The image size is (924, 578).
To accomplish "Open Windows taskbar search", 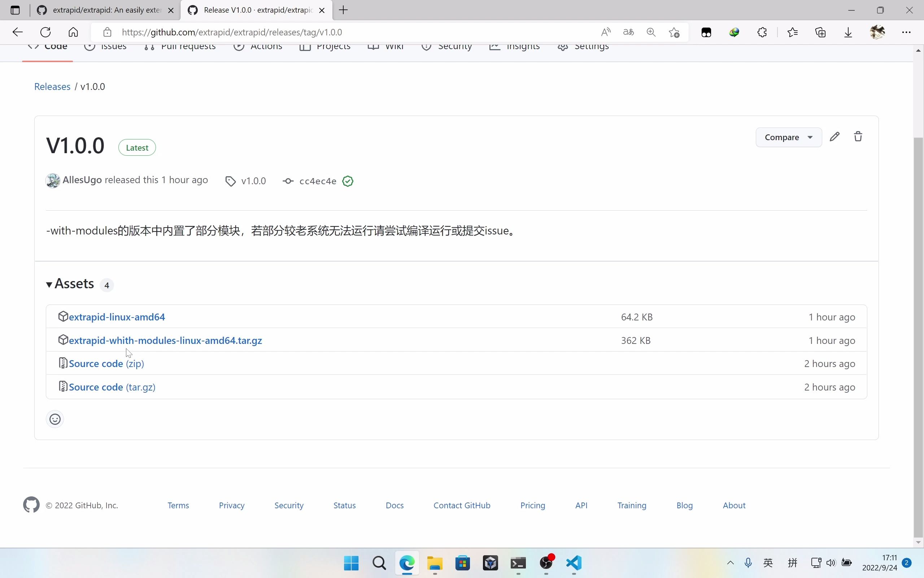I will click(x=379, y=563).
